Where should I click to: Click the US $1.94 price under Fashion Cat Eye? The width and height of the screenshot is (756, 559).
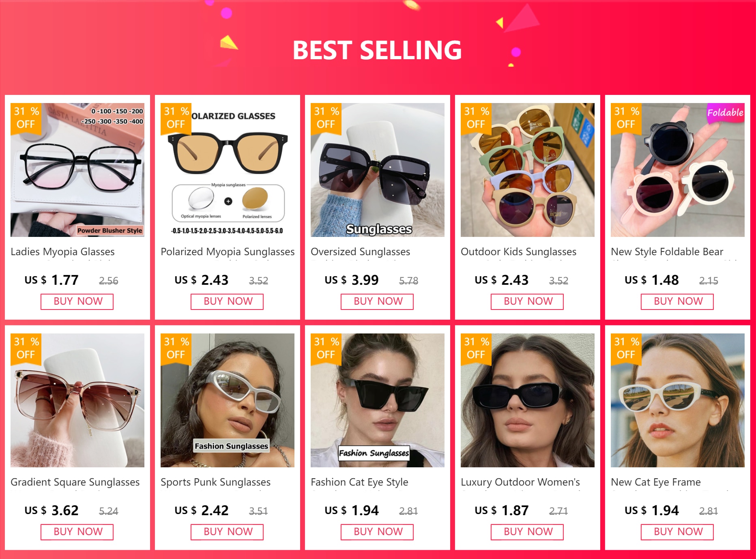352,510
